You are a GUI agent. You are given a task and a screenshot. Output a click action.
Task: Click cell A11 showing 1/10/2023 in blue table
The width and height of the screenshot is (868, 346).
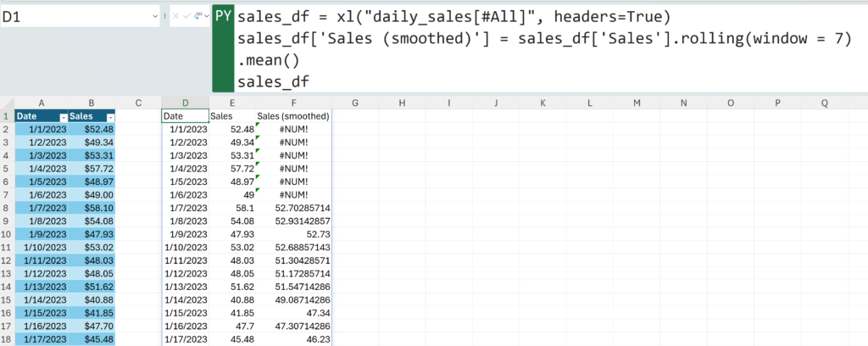click(42, 247)
